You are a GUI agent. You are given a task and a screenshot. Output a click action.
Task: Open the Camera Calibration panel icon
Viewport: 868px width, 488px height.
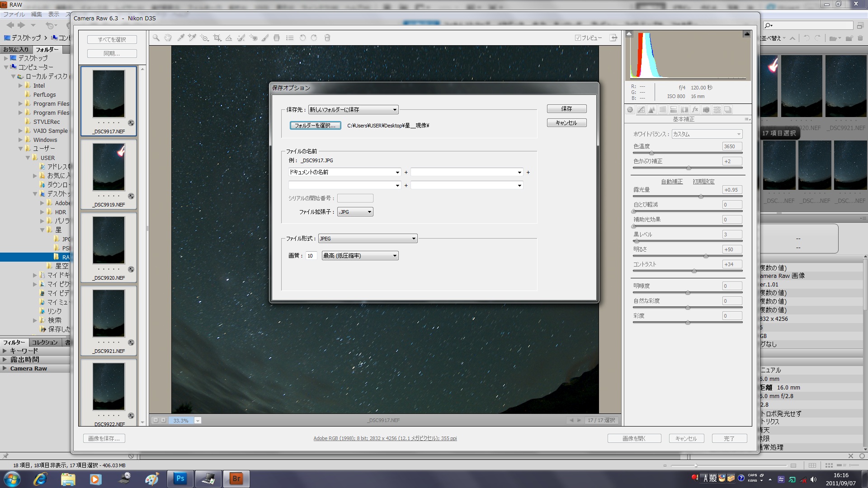[706, 110]
